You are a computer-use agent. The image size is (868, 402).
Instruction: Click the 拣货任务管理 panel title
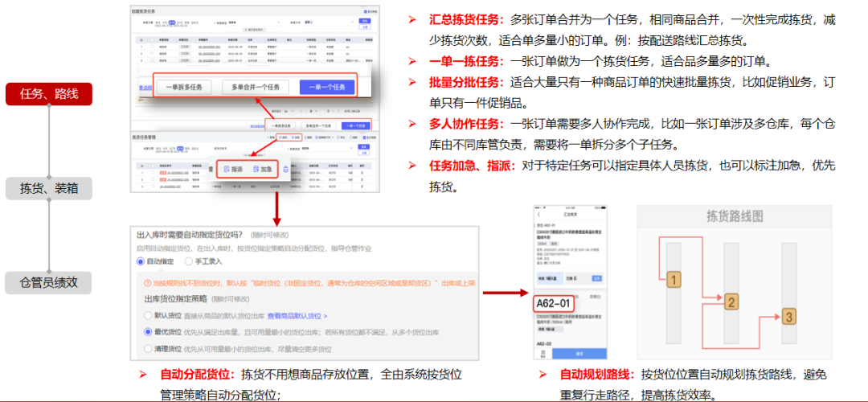tap(144, 137)
